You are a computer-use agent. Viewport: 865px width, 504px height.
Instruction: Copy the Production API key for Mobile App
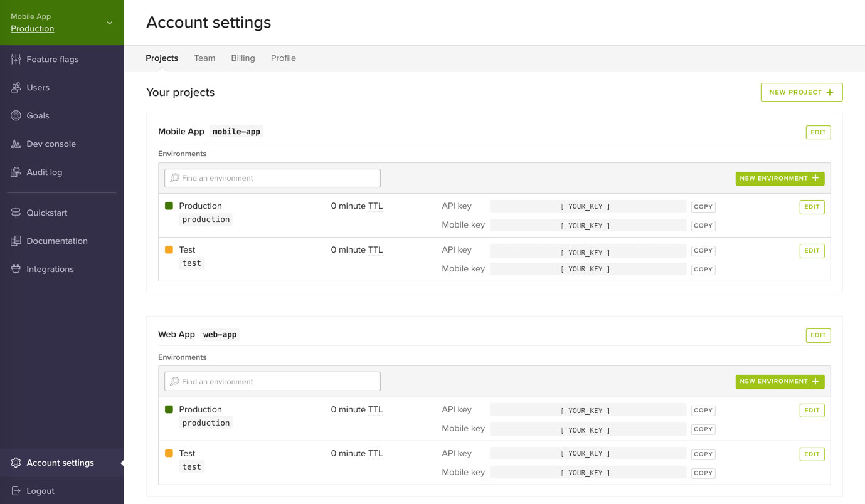tap(703, 206)
